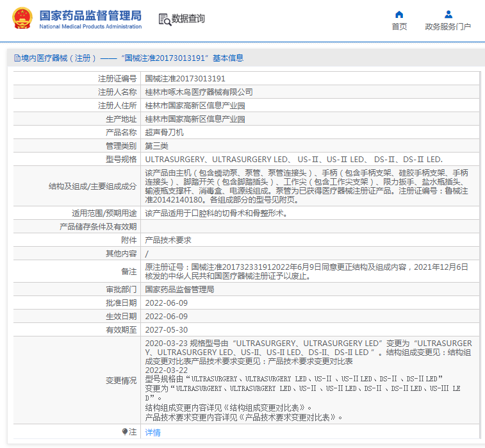Screen dimensions: 485x448
Task: Select the 备注 row label
Action: [129, 271]
